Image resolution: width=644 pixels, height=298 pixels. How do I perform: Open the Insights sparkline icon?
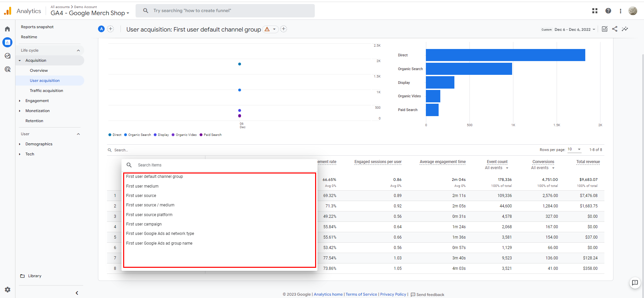pyautogui.click(x=625, y=29)
